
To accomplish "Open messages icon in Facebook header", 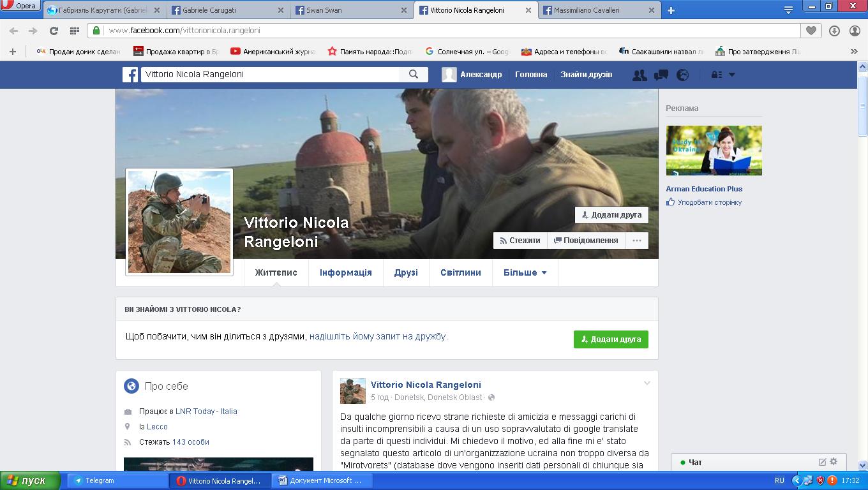I will coord(661,75).
